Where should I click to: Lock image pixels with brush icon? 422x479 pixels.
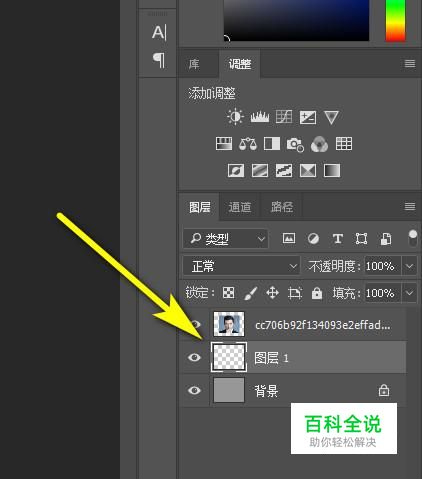251,293
